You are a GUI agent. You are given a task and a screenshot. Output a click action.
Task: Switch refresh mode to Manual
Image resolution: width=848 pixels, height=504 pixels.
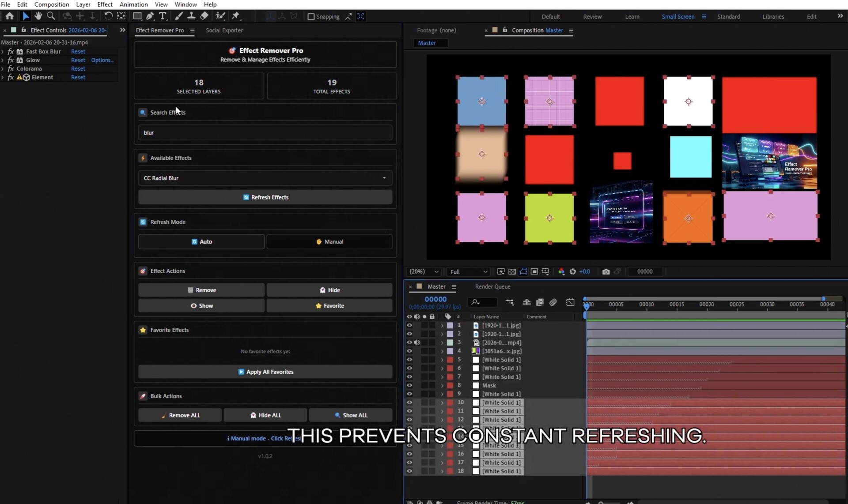point(329,241)
